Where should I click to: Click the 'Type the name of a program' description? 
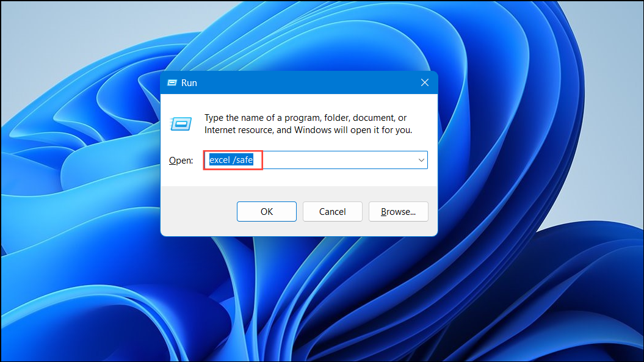tap(308, 124)
